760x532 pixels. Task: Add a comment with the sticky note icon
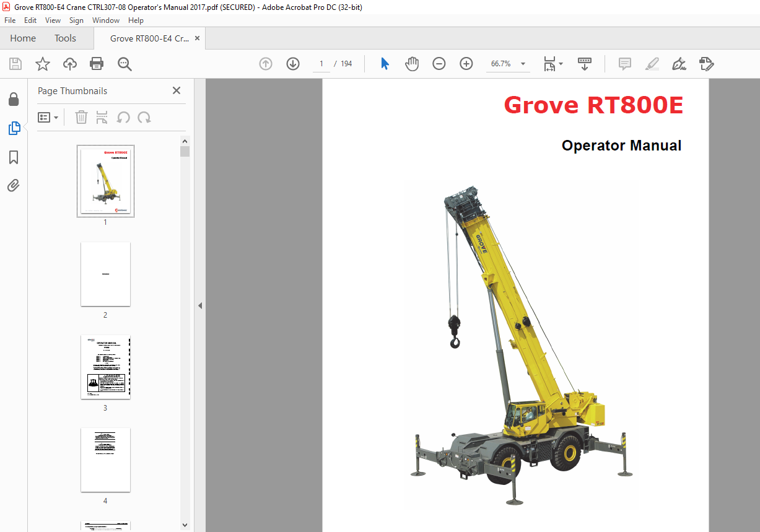click(625, 64)
